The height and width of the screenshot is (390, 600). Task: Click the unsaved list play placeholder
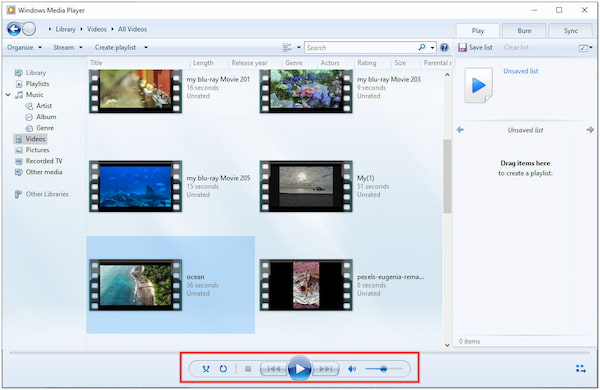(478, 85)
